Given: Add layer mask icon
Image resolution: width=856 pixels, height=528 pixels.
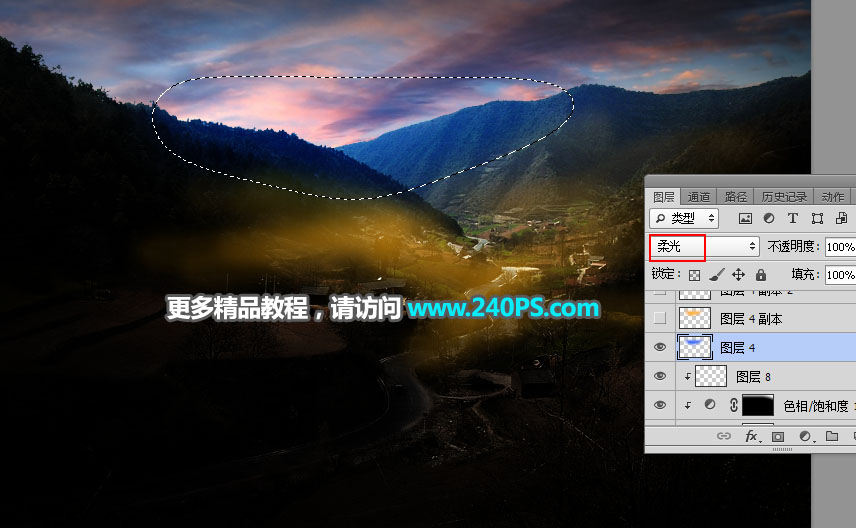Looking at the screenshot, I should 778,436.
